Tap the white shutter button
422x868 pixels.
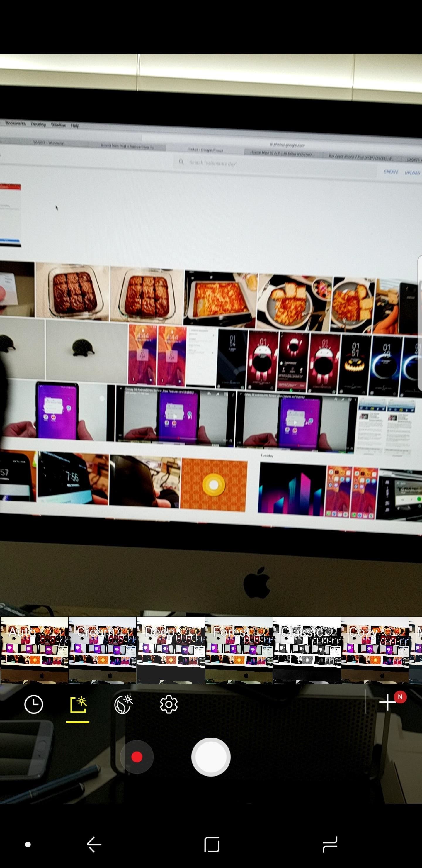211,757
